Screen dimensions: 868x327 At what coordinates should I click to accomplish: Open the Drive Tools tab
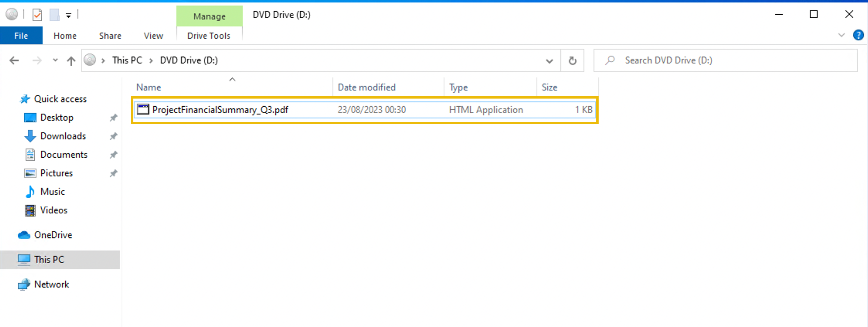[x=209, y=36]
